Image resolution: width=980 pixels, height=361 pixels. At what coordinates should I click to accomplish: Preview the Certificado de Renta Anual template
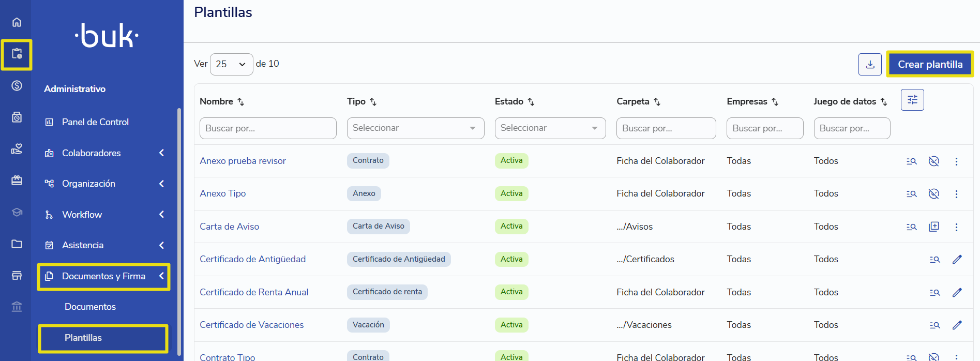[x=934, y=292]
